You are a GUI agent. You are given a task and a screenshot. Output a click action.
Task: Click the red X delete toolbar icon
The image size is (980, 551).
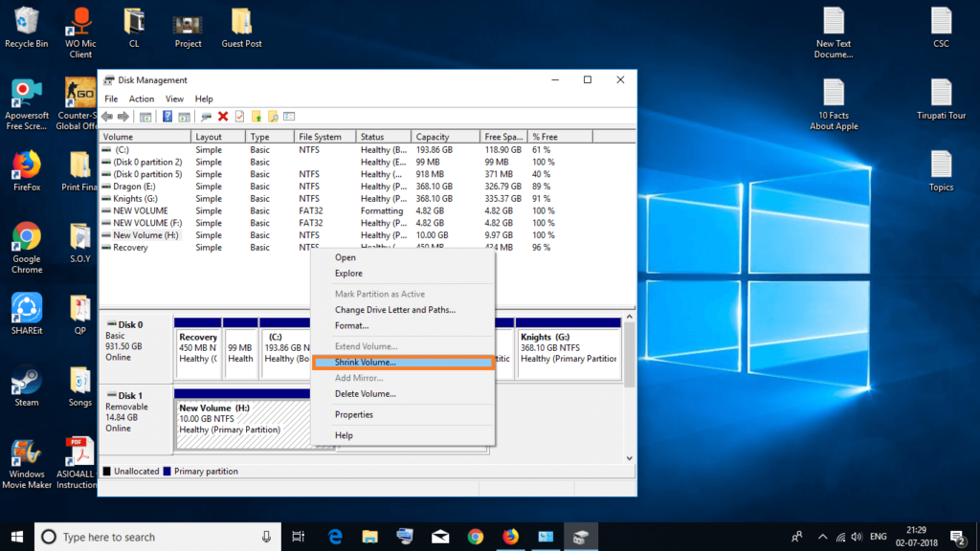click(x=223, y=116)
